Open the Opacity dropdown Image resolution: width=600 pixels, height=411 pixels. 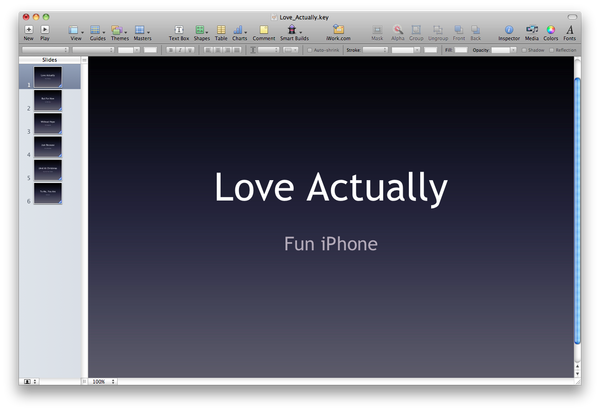click(x=504, y=50)
